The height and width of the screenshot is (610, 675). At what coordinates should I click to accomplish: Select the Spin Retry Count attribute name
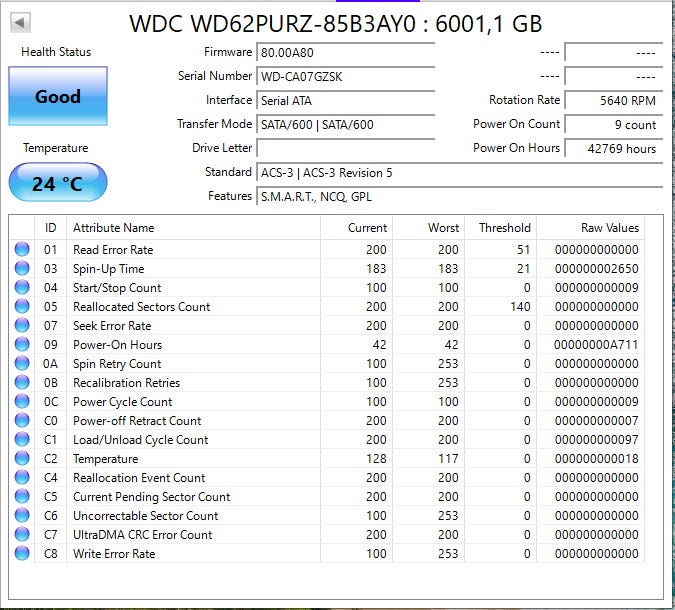coord(117,364)
